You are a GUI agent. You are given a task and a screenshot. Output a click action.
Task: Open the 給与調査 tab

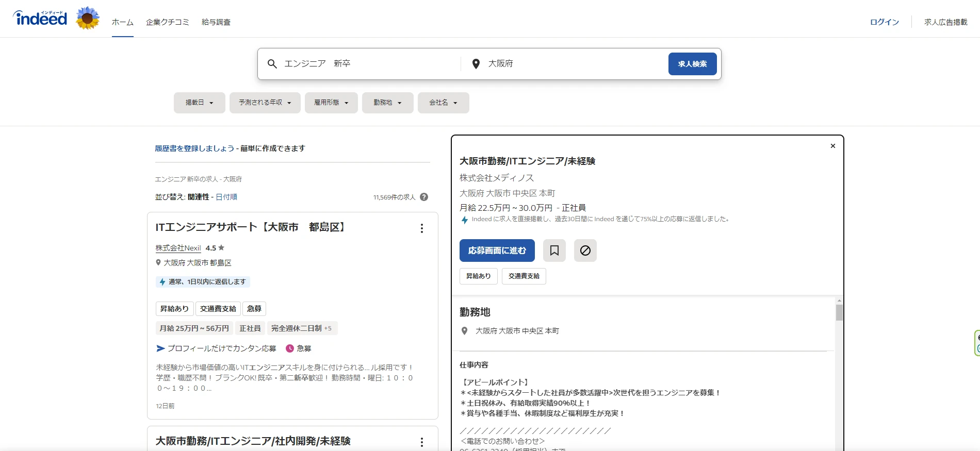216,22
